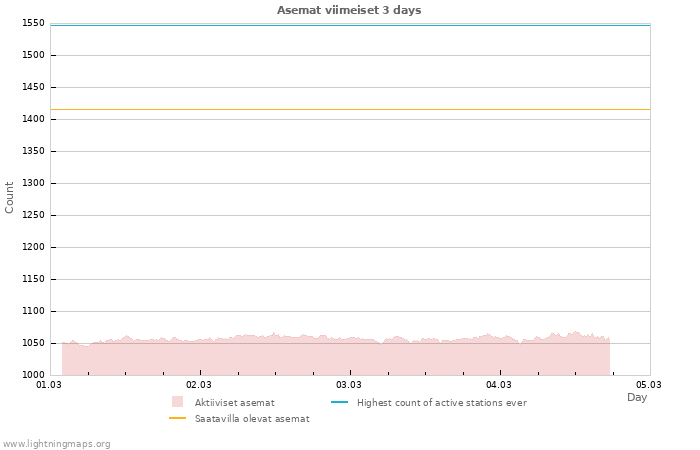700x450 pixels.
Task: Select the Day x-axis label
Action: [x=637, y=397]
